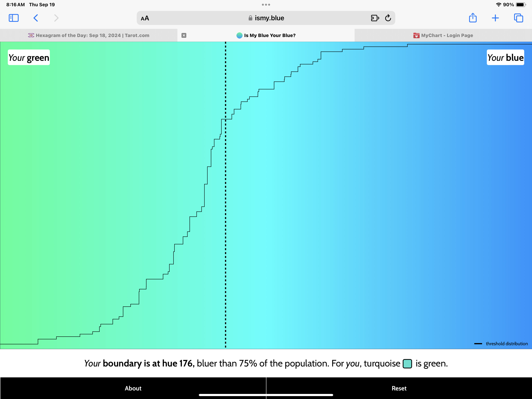This screenshot has width=532, height=399.
Task: Open the Safari sidebar panel
Action: (x=14, y=18)
